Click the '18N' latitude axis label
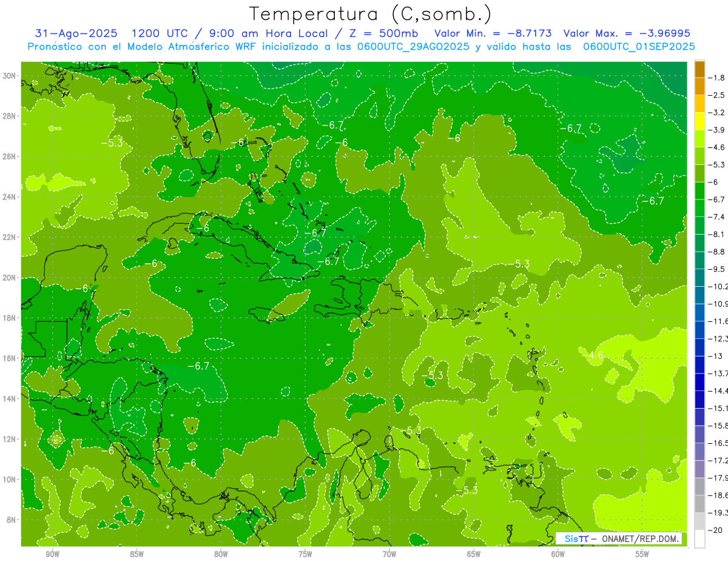 [9, 318]
